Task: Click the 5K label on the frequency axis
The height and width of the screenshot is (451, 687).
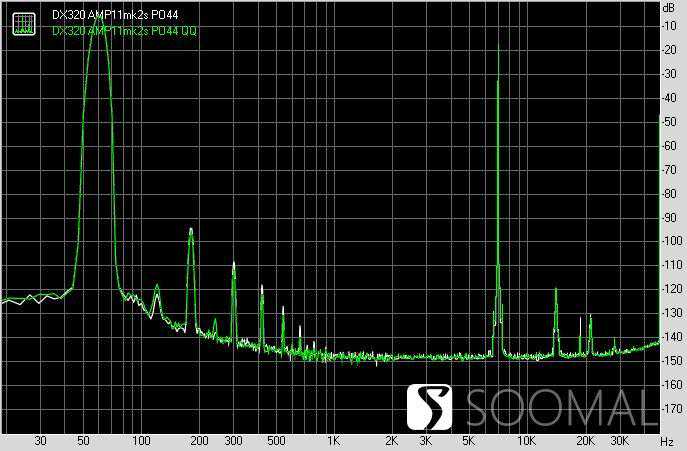Action: click(x=468, y=440)
